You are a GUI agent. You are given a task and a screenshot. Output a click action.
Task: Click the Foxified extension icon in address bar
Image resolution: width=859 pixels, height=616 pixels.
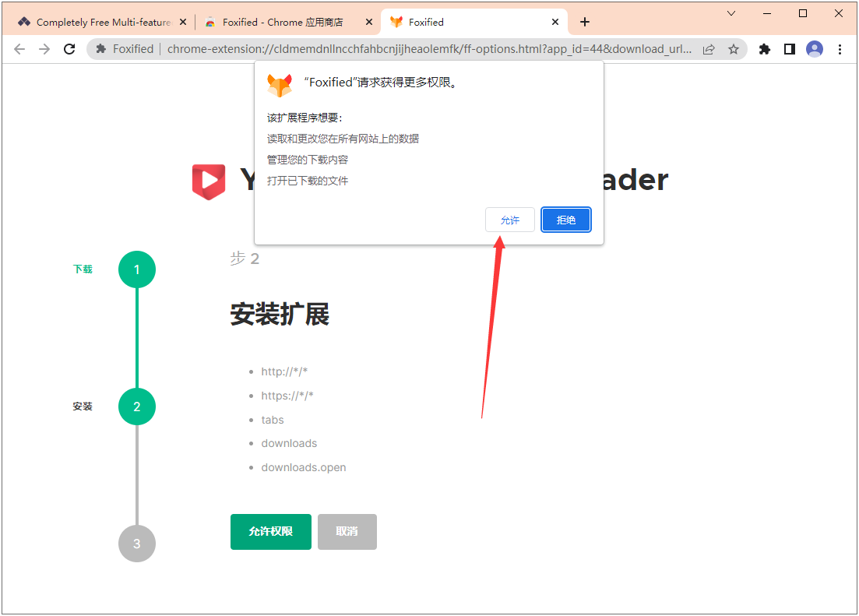[x=100, y=49]
